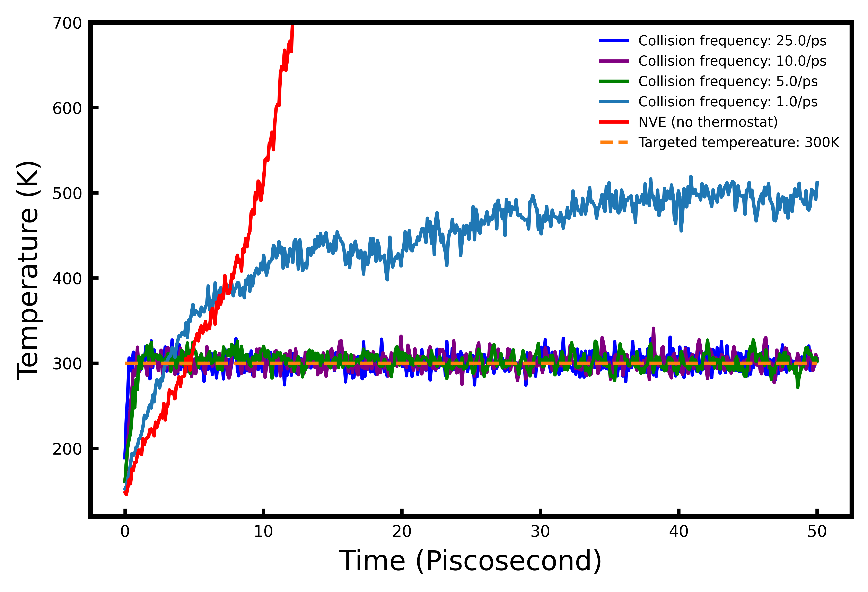The width and height of the screenshot is (868, 592).
Task: Click the 50 x-axis tick label
Action: tap(817, 531)
